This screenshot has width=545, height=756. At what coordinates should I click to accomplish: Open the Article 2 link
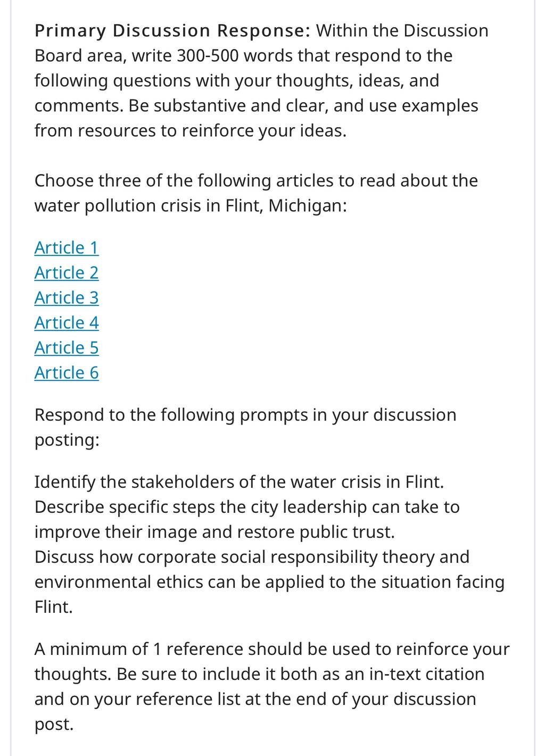tap(67, 273)
